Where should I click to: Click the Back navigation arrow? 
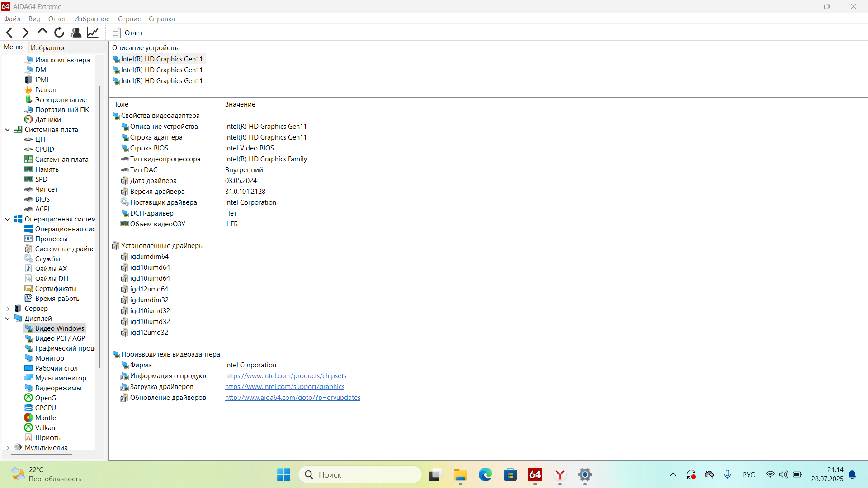9,33
